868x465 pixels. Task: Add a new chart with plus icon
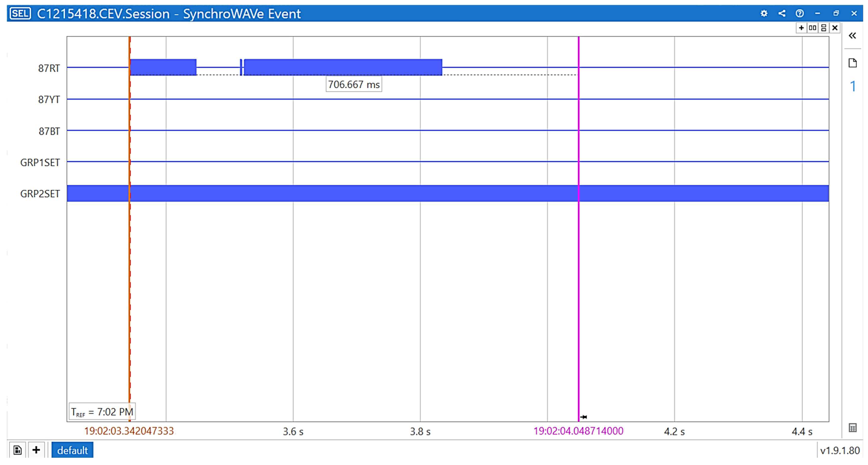(801, 28)
